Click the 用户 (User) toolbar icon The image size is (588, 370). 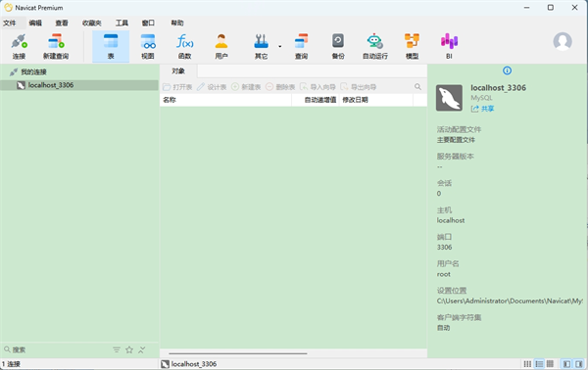(x=221, y=46)
